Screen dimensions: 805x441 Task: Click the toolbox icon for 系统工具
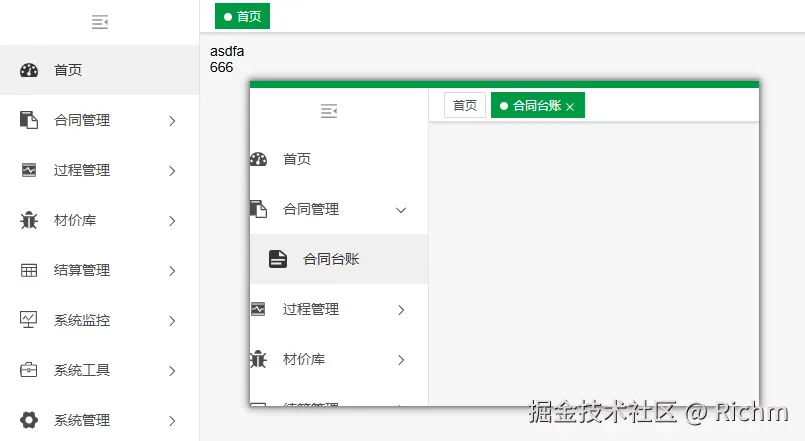click(x=29, y=370)
